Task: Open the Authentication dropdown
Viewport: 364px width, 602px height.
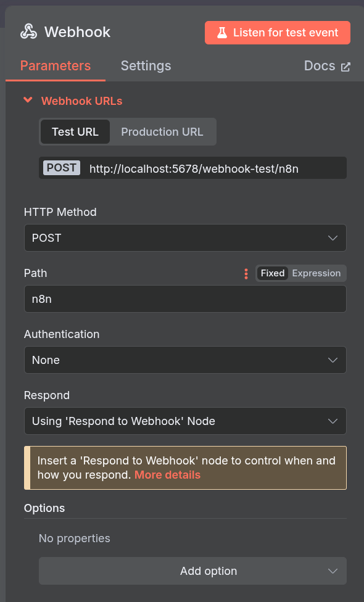Action: point(185,360)
